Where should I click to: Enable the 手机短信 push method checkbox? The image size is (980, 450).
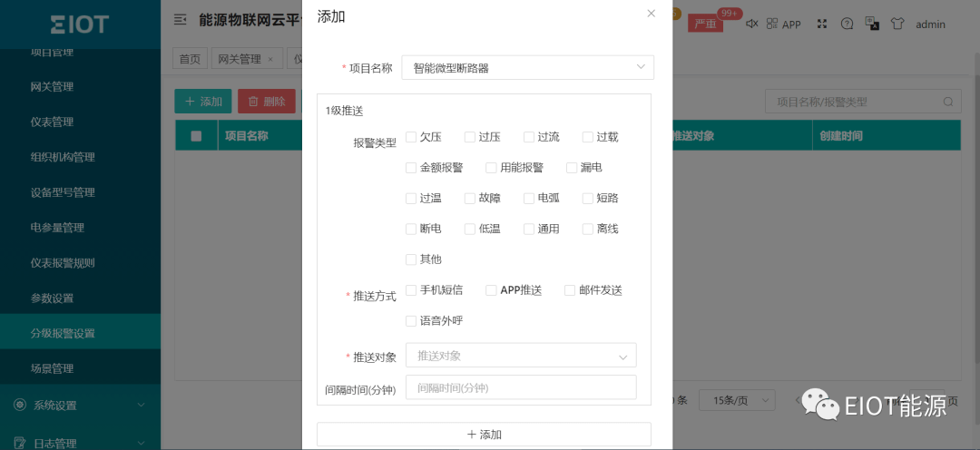tap(411, 290)
